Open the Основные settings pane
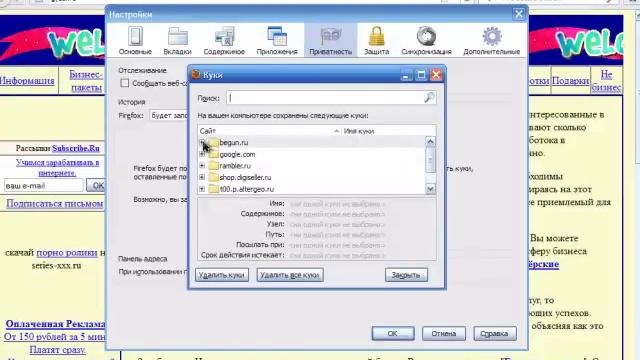The image size is (640, 360). tap(135, 40)
